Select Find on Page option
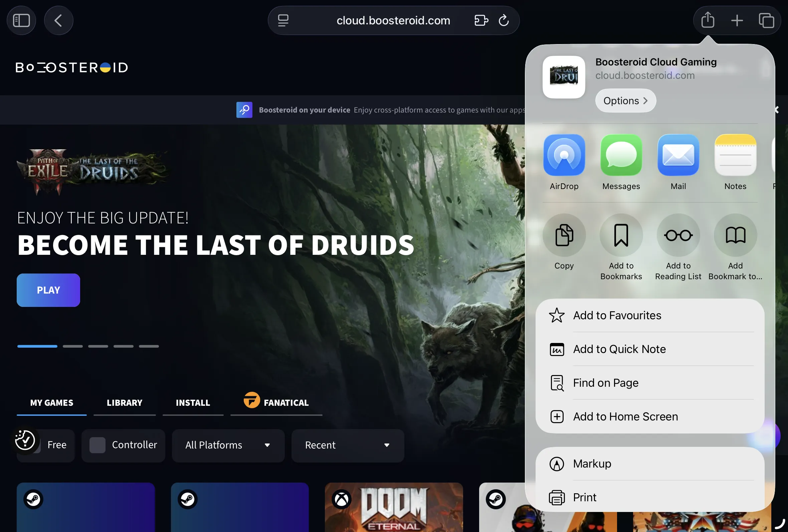 click(x=606, y=383)
